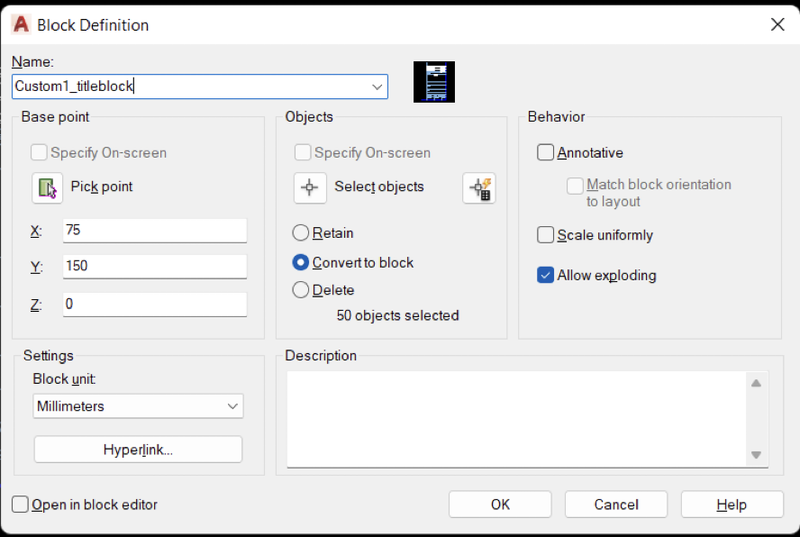This screenshot has width=800, height=537.
Task: Click the Select objects crosshair icon
Action: pyautogui.click(x=310, y=188)
